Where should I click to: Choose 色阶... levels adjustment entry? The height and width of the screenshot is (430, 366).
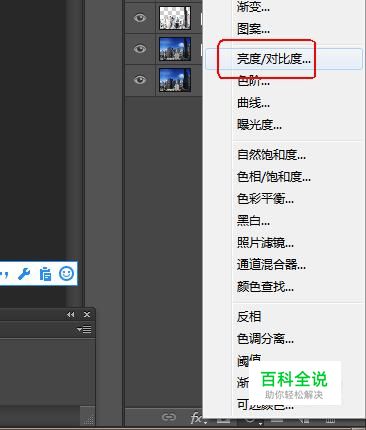(x=253, y=81)
